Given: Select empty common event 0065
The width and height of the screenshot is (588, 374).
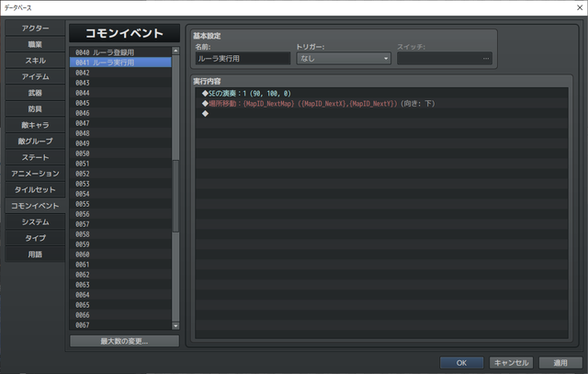Looking at the screenshot, I should (x=120, y=305).
